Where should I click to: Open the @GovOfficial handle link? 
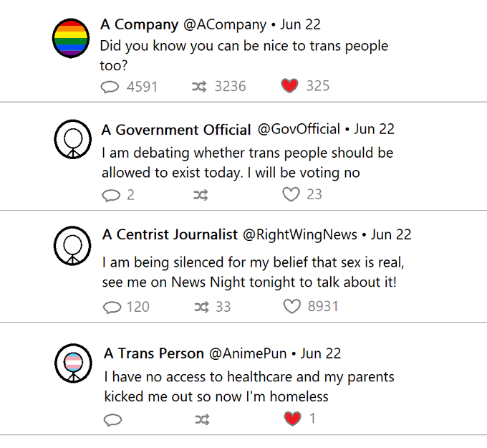[299, 129]
